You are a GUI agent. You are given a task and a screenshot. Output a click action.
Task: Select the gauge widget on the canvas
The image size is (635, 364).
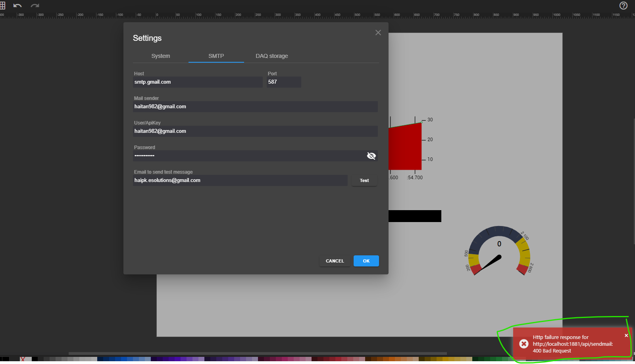(499, 251)
